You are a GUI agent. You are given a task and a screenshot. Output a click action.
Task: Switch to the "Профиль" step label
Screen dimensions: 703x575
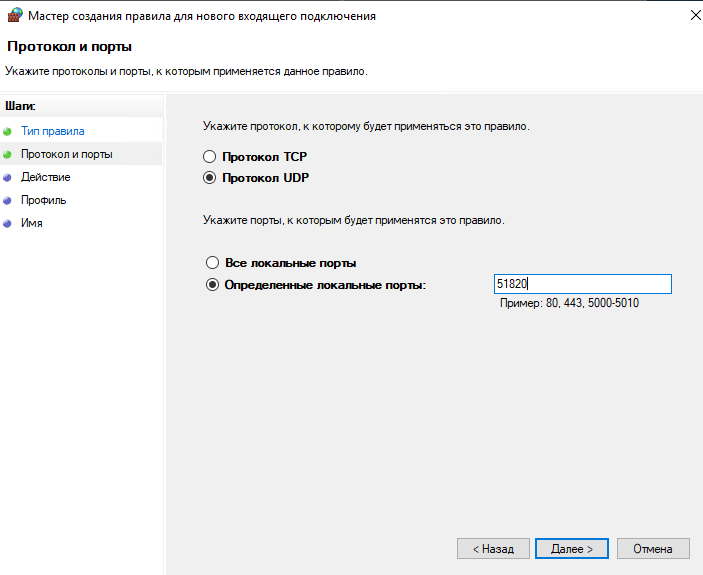coord(43,200)
